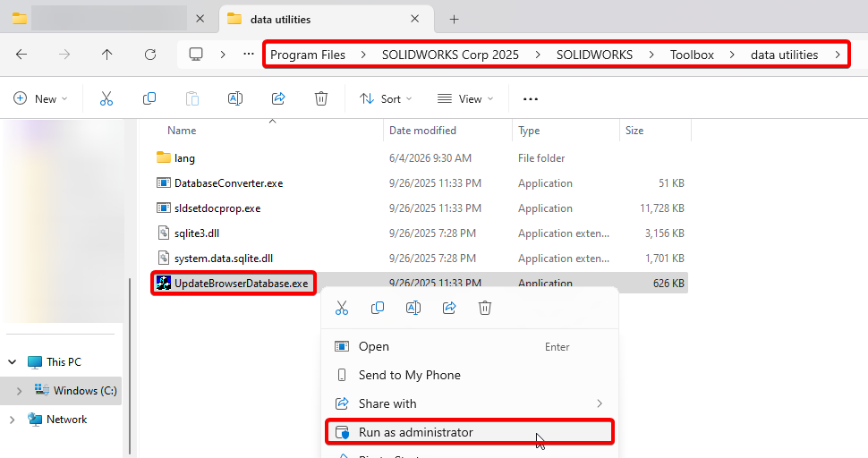Click the toolbar Paste icon
The width and height of the screenshot is (868, 458).
click(192, 99)
